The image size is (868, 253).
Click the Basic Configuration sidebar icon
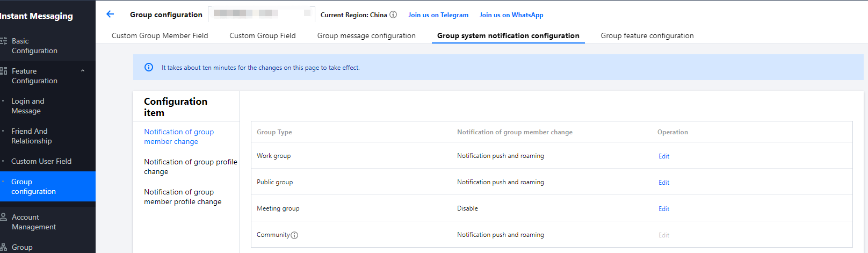point(3,41)
